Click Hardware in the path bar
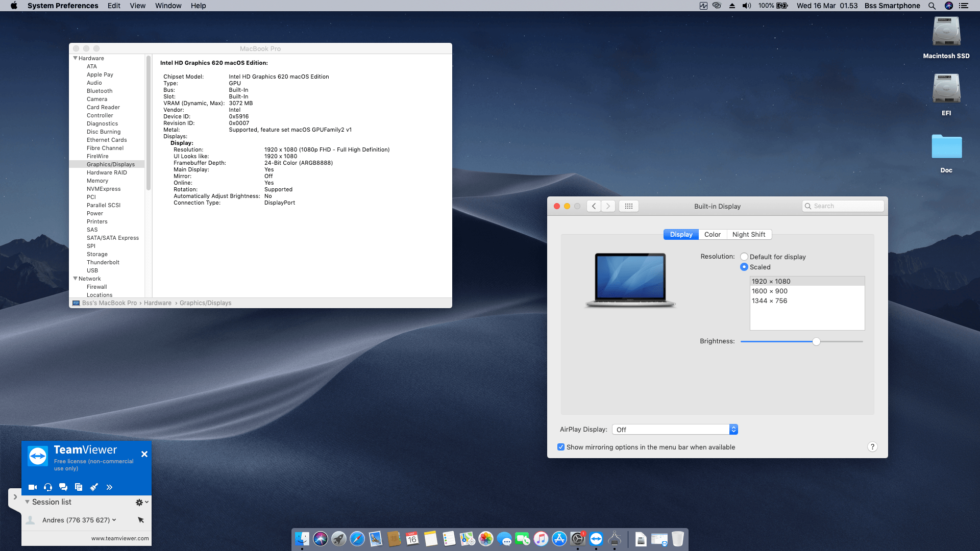Screen dimensions: 980x551 (158, 303)
